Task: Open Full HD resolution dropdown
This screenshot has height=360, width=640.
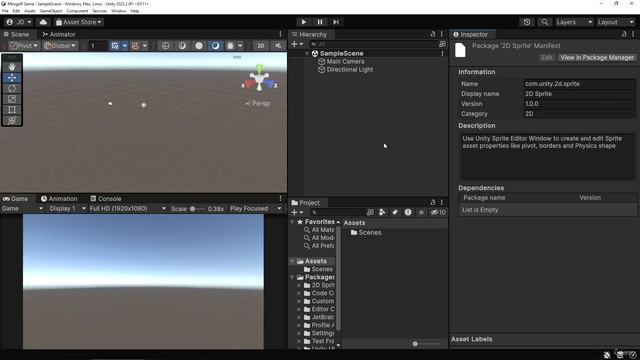Action: coord(127,209)
